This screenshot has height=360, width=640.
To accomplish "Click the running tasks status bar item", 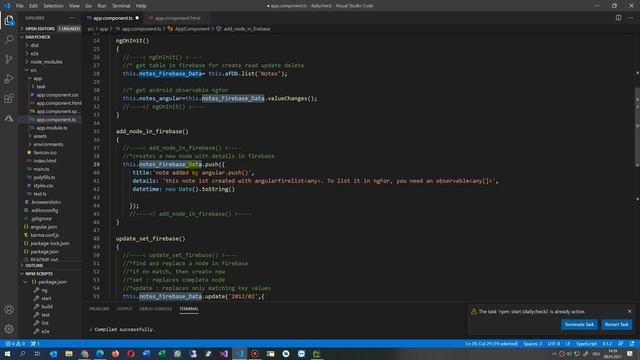I will (35, 344).
